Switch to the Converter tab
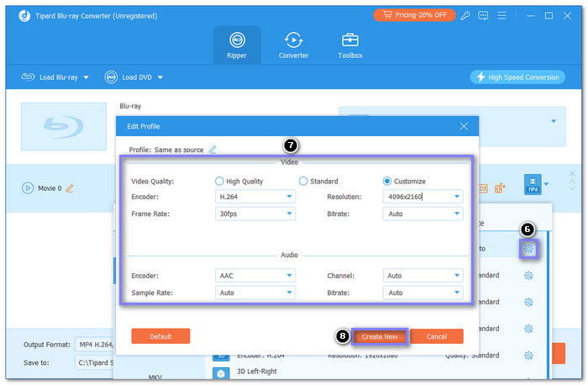 [x=293, y=45]
